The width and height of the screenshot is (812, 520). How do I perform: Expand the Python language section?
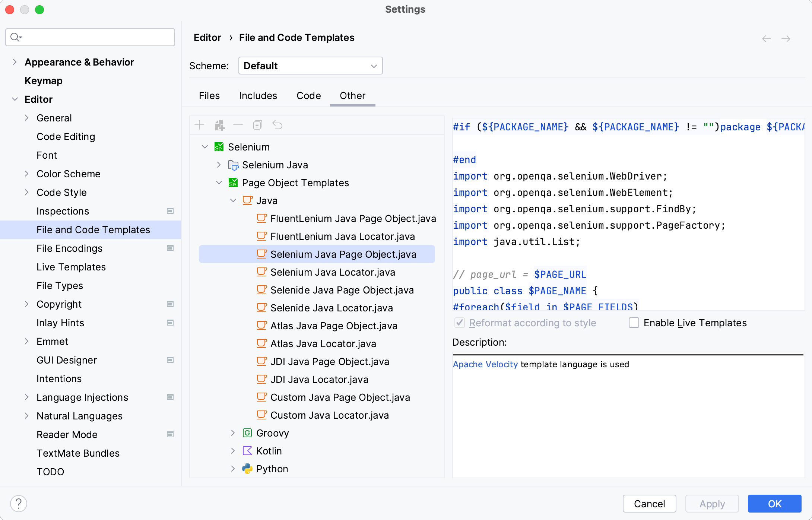coord(234,469)
